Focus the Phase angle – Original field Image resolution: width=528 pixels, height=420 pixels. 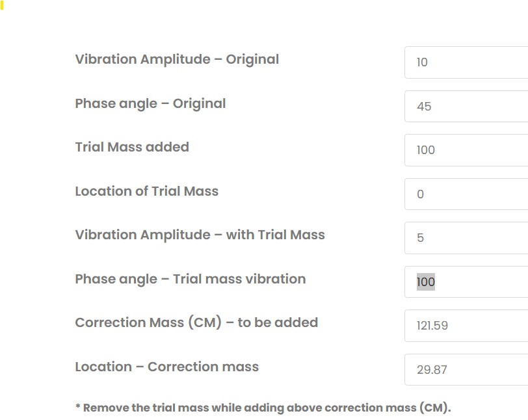[x=466, y=106]
